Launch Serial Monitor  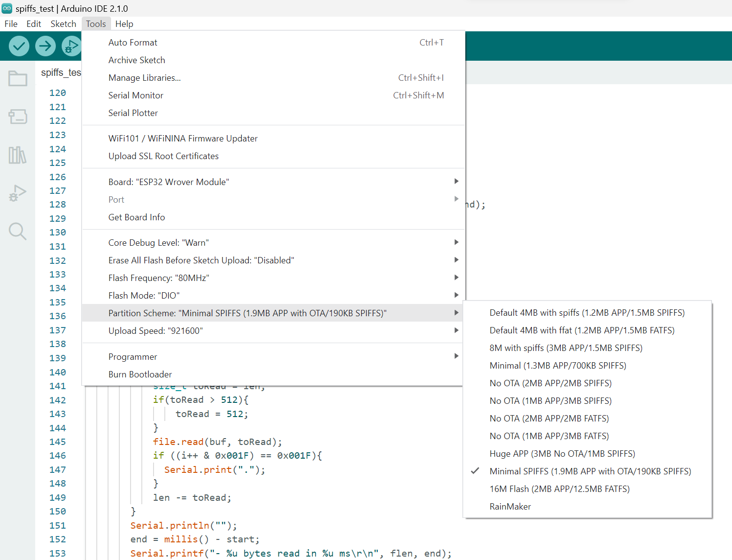(273, 95)
